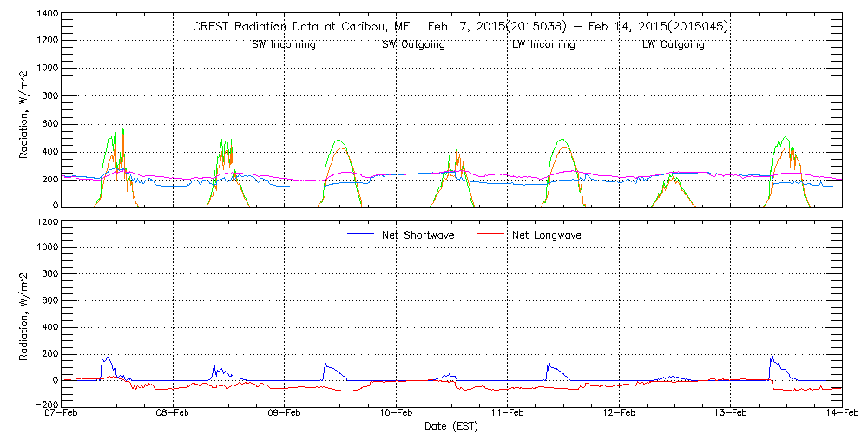Select the SW Outgoing legend label

[x=413, y=44]
